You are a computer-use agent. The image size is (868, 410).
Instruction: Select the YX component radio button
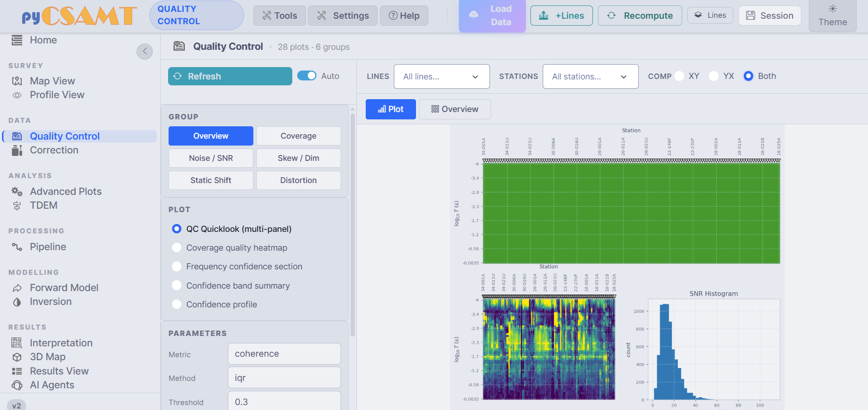tap(714, 76)
